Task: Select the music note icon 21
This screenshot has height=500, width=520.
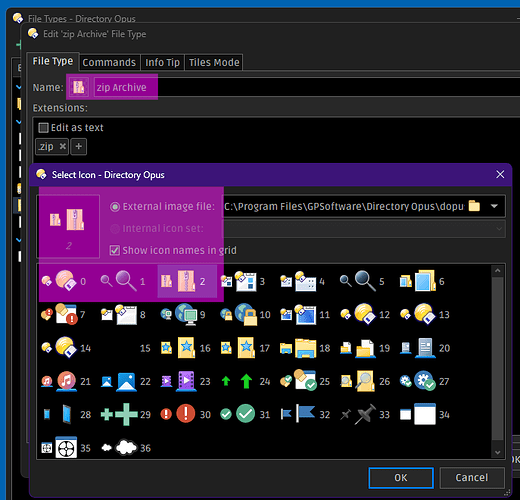Action: [x=66, y=381]
